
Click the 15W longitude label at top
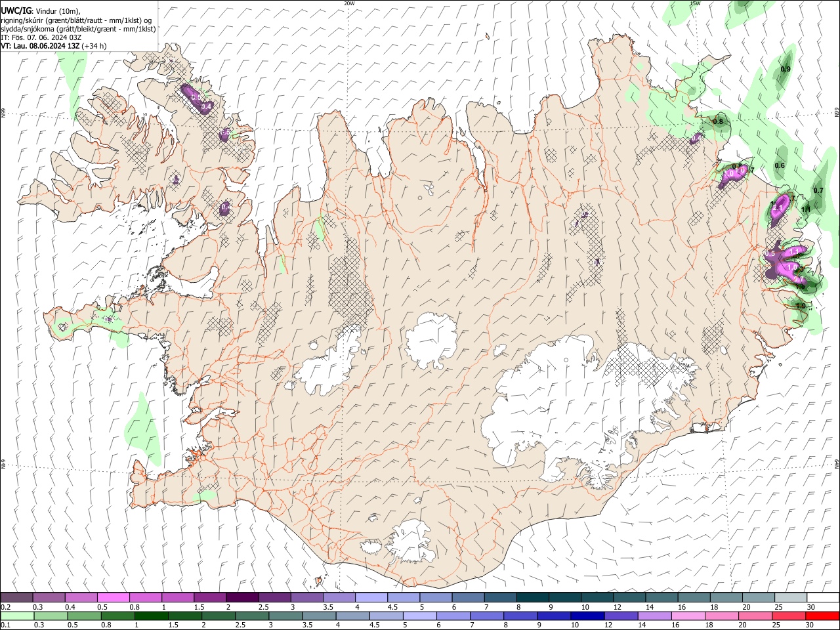[695, 3]
